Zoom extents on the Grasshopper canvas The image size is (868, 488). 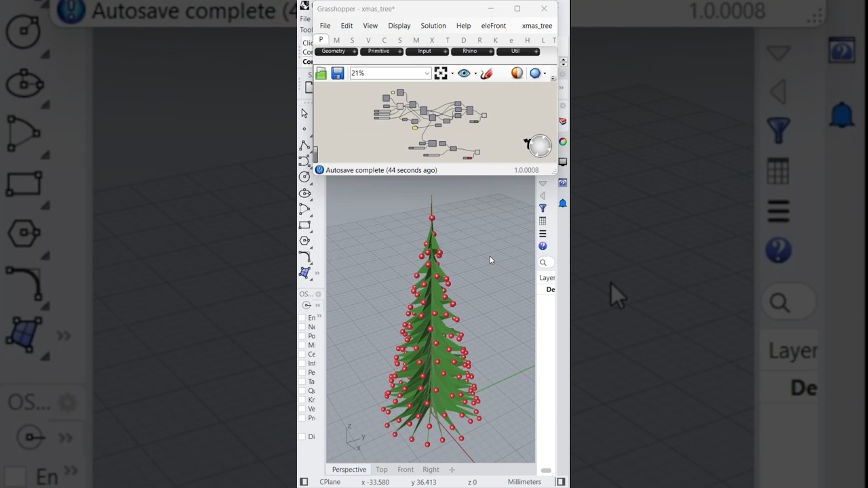click(x=441, y=73)
